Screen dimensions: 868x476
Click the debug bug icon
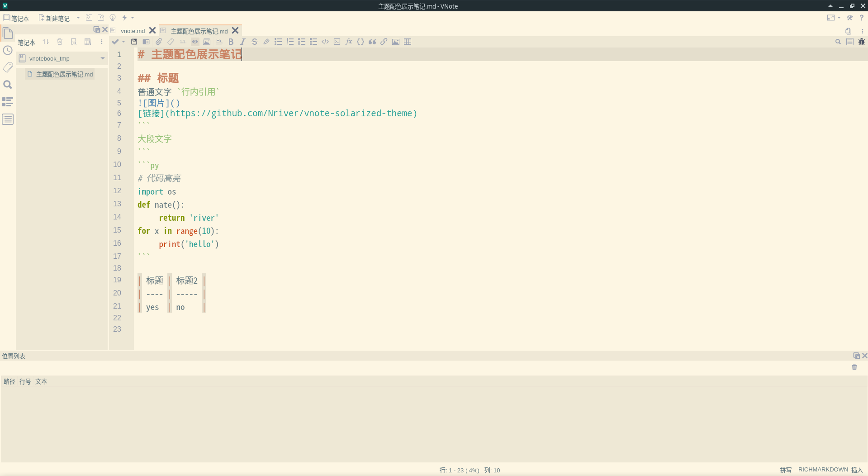coord(862,42)
